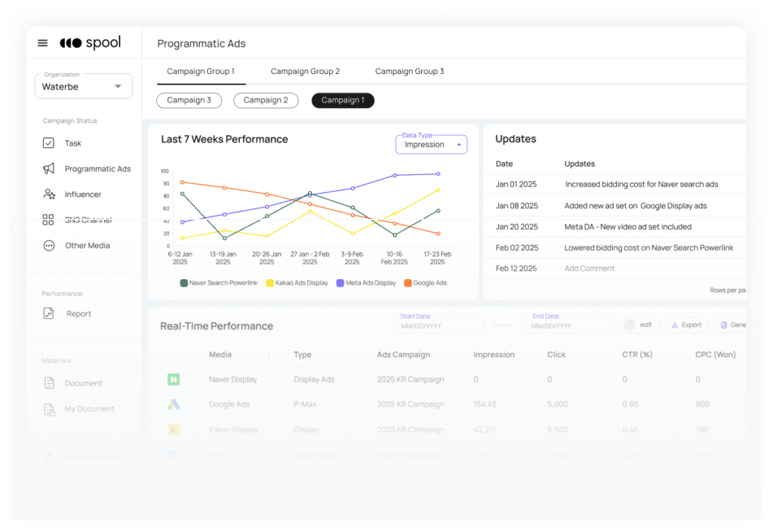Click the Start Date input field
This screenshot has width=773, height=532.
438,325
